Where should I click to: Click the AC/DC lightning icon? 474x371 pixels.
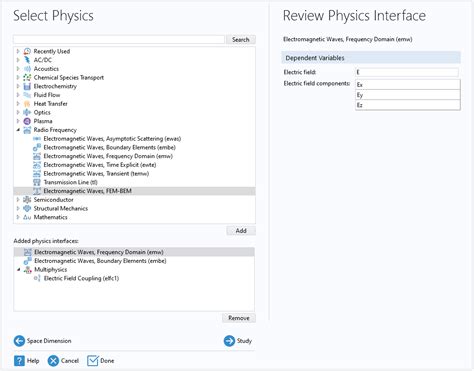coord(27,60)
